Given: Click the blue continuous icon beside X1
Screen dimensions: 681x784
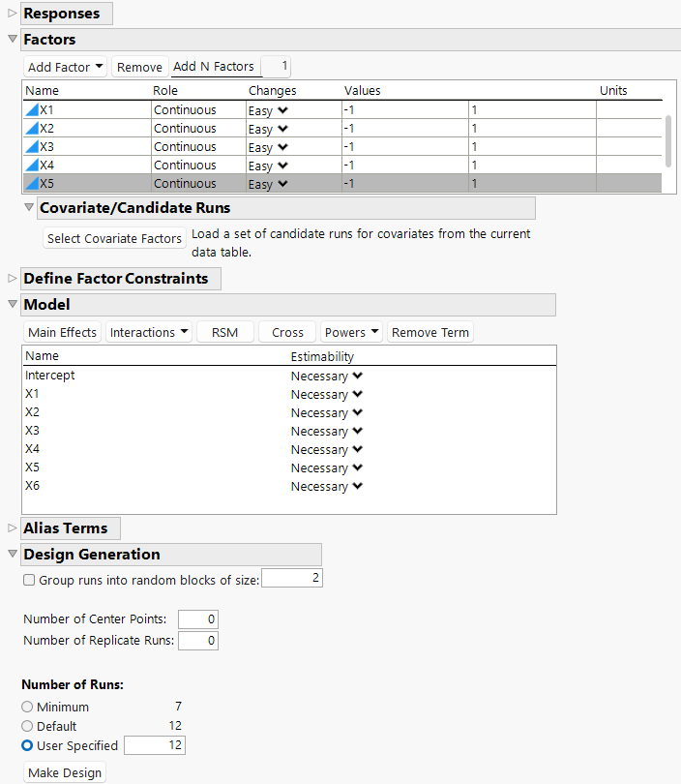Looking at the screenshot, I should point(31,110).
